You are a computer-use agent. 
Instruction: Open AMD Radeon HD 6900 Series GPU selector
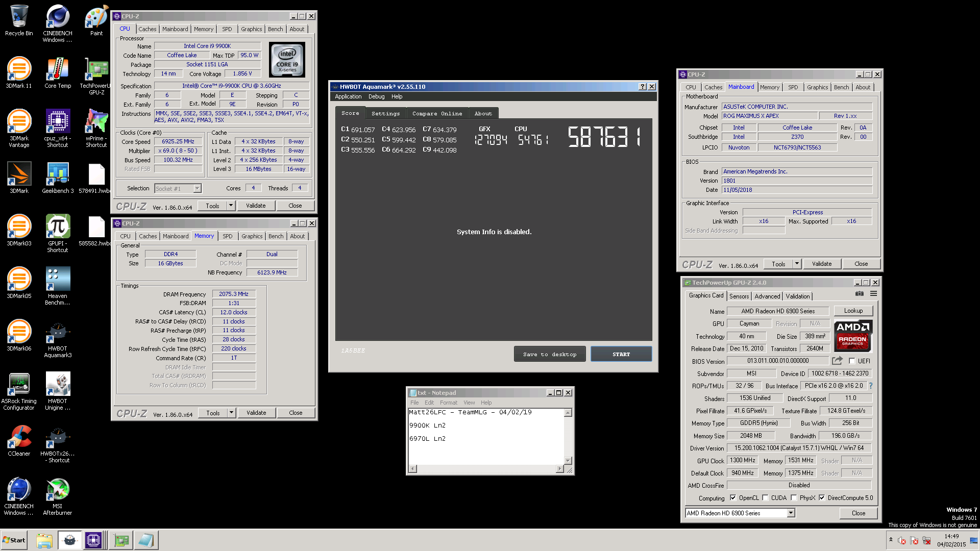pyautogui.click(x=740, y=513)
